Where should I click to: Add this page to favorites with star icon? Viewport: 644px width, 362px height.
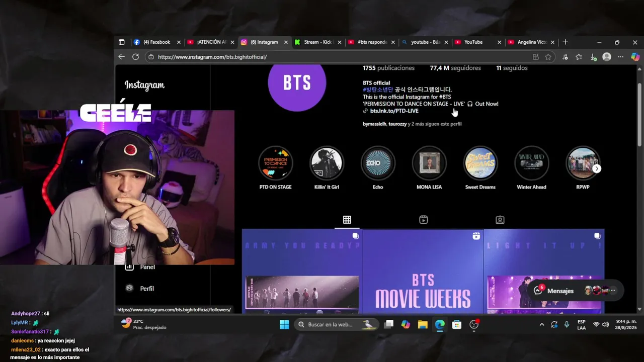(548, 57)
